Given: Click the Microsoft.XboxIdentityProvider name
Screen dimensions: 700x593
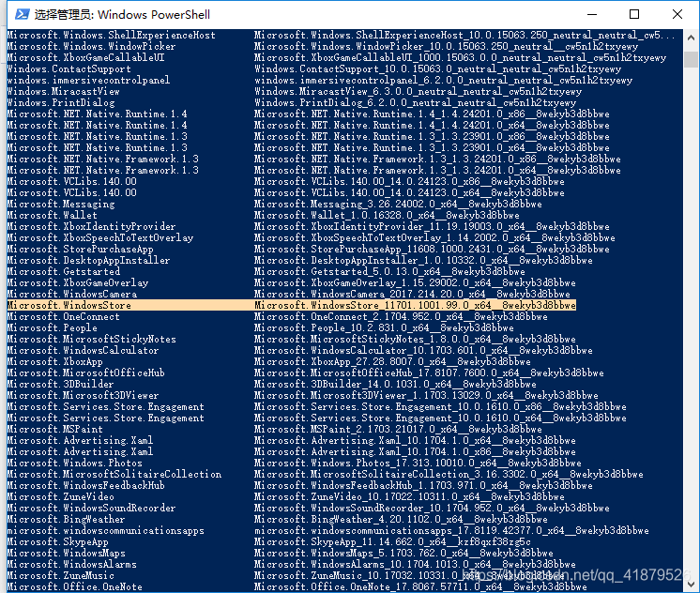Looking at the screenshot, I should (x=92, y=226).
